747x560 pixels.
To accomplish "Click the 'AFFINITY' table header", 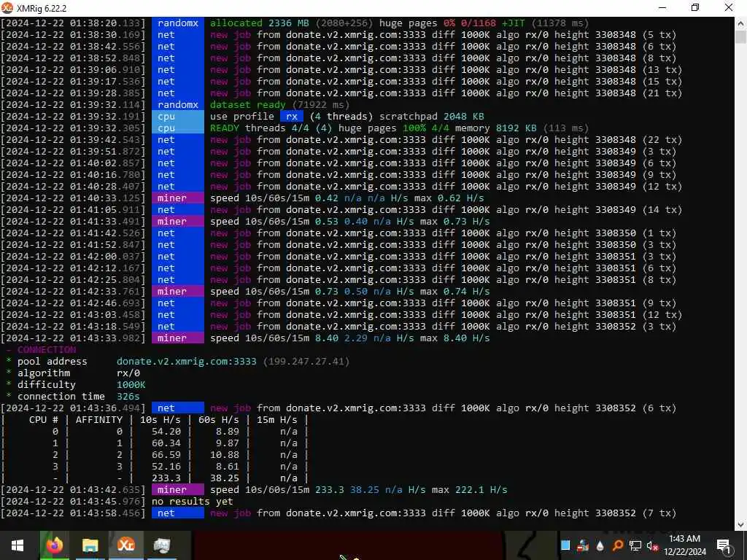I will point(99,420).
